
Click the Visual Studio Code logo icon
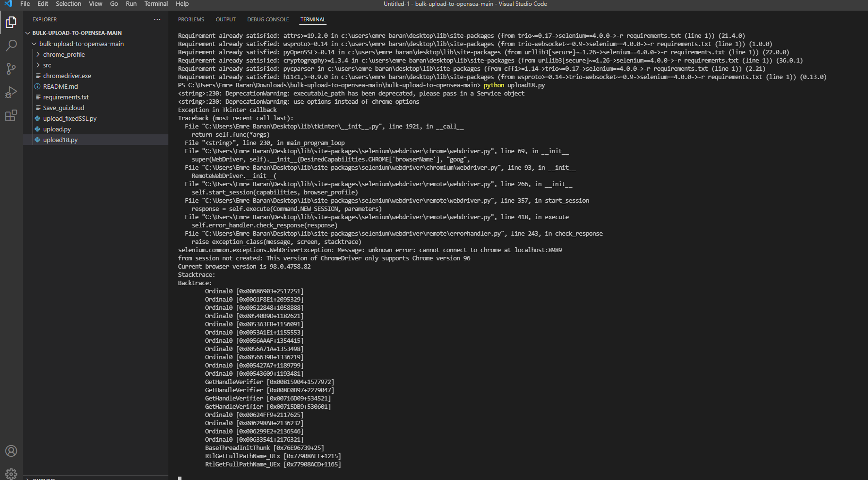(x=7, y=4)
